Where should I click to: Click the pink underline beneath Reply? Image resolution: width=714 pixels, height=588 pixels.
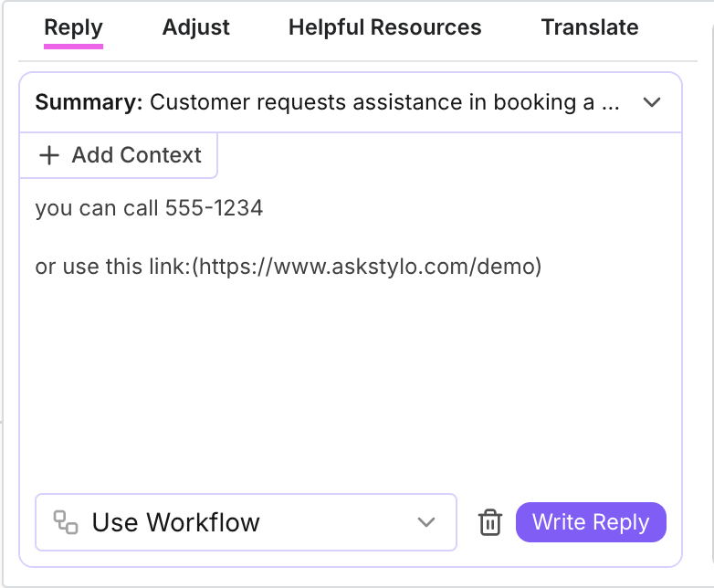(x=73, y=45)
